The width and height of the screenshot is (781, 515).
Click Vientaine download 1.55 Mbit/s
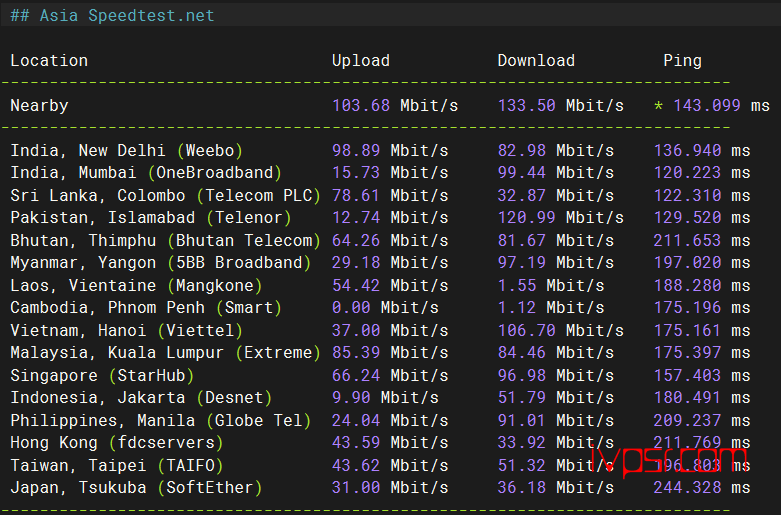click(550, 285)
